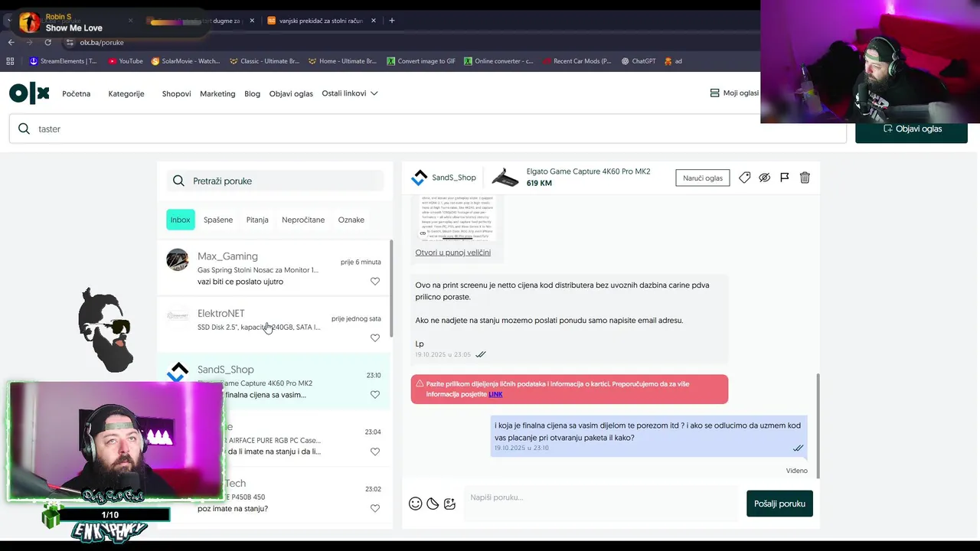The width and height of the screenshot is (980, 551).
Task: Toggle the hide conversation eye icon
Action: 764,178
